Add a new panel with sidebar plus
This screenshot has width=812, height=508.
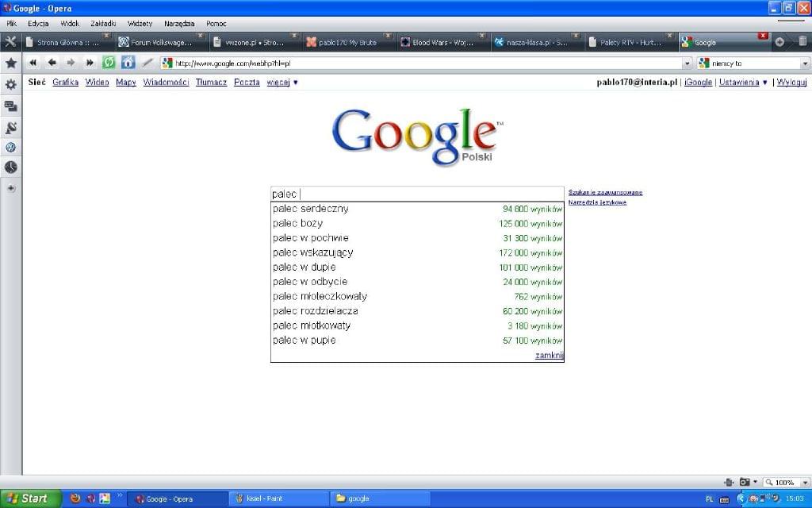11,189
